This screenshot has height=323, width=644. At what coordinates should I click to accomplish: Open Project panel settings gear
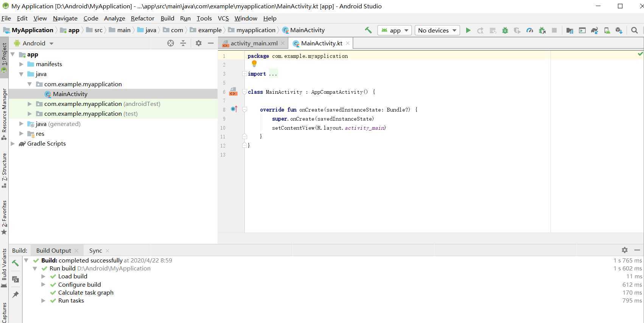pyautogui.click(x=199, y=43)
